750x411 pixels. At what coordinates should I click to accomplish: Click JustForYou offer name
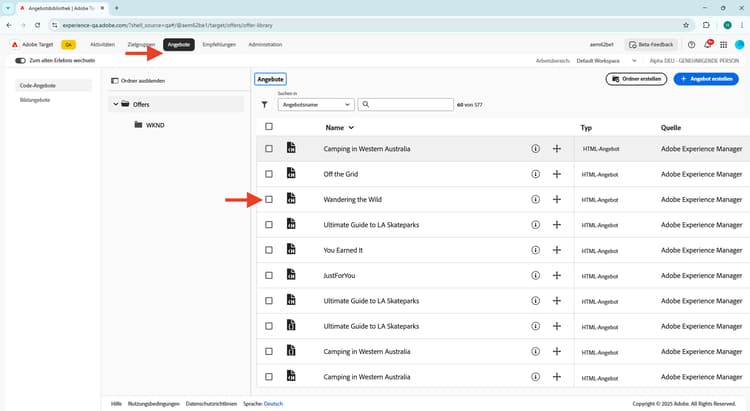click(x=339, y=276)
